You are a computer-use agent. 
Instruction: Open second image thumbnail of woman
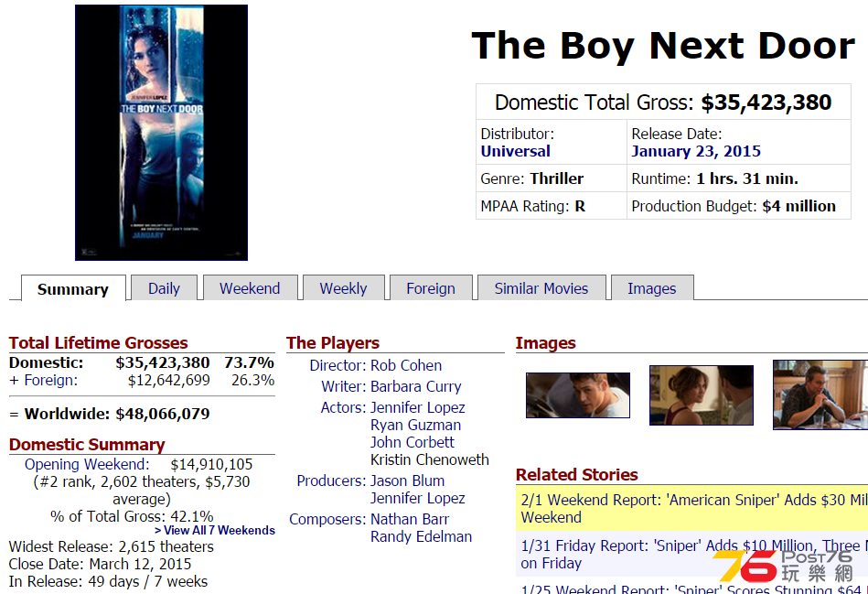(701, 395)
